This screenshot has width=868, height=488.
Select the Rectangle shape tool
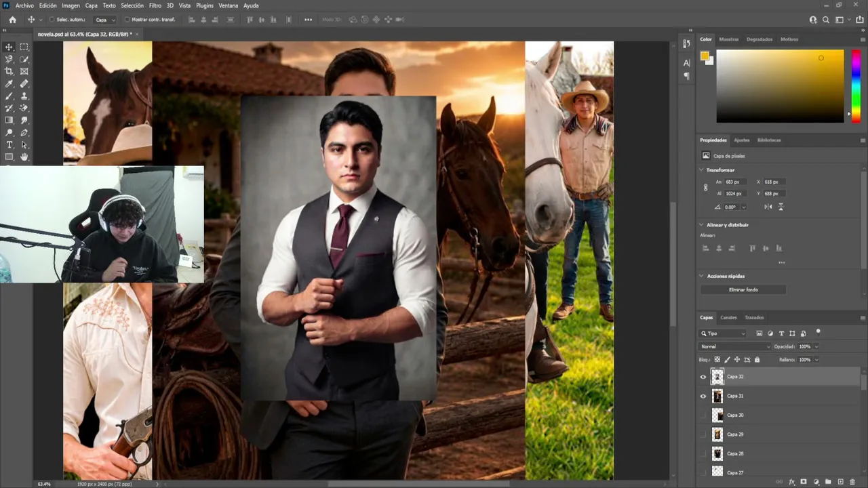pos(9,157)
